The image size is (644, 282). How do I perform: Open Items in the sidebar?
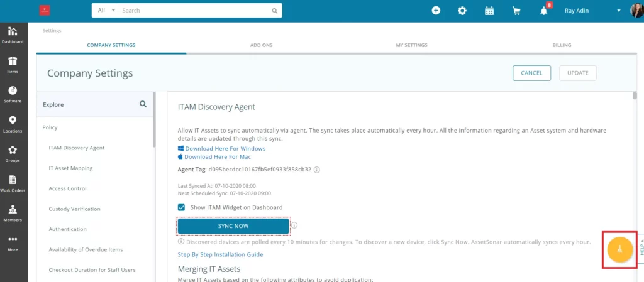click(x=13, y=65)
